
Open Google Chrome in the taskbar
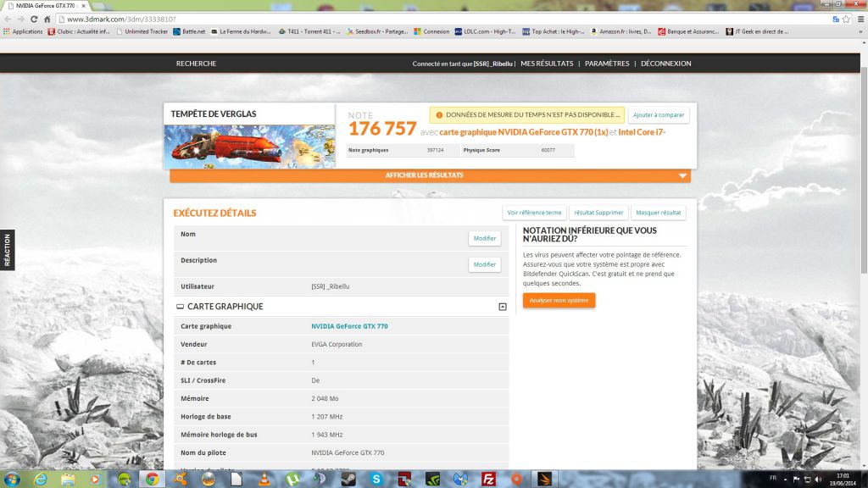coord(152,480)
